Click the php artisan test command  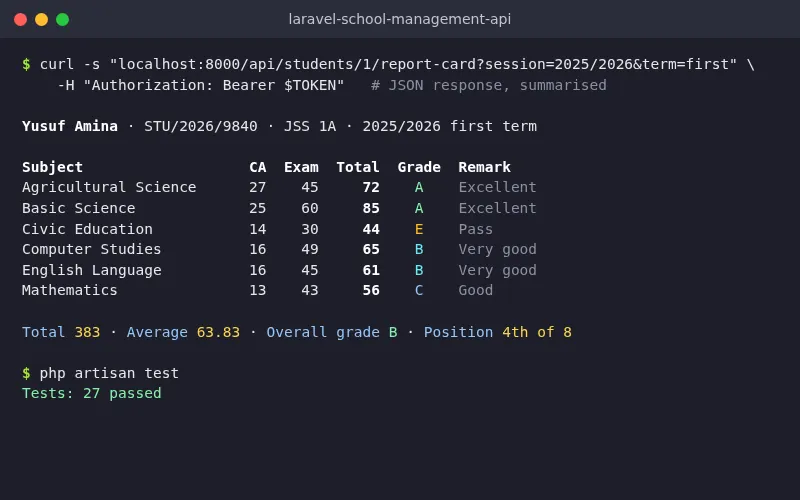tap(109, 373)
